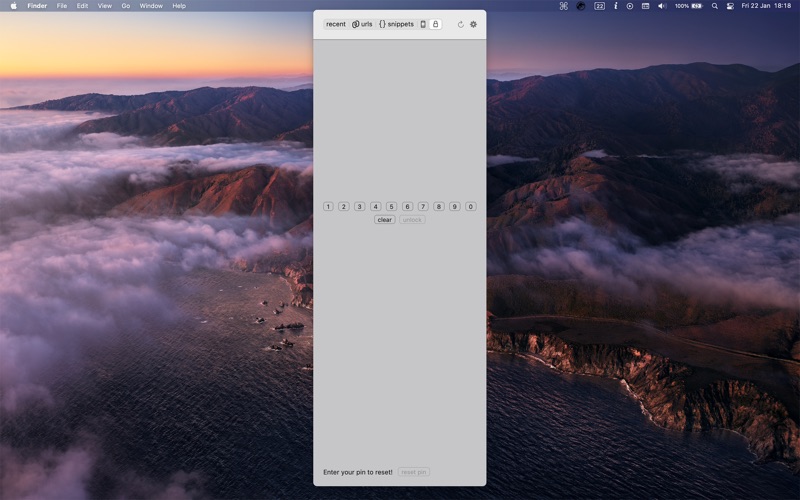Tap pin digit 1
Image resolution: width=800 pixels, height=500 pixels.
click(x=328, y=207)
